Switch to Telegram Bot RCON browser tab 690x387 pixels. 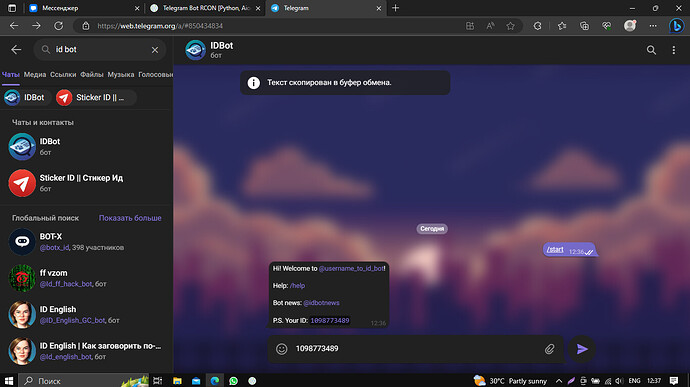pyautogui.click(x=206, y=8)
